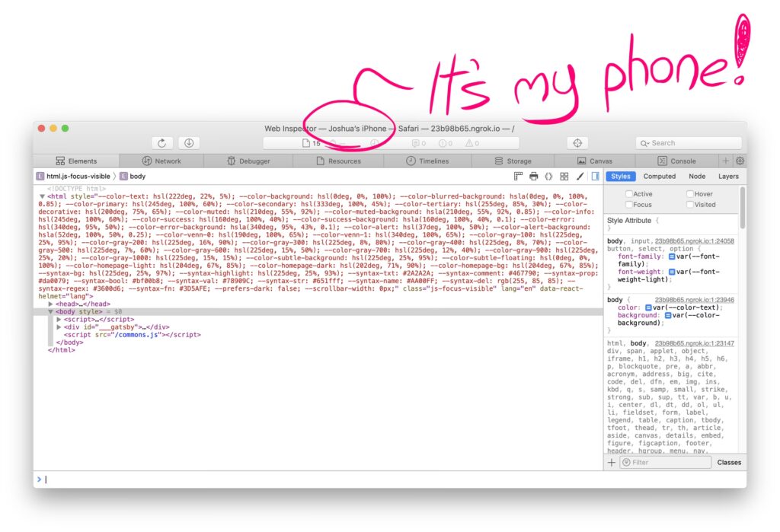
Task: Enable the Active pseudo-class checkbox
Action: (629, 194)
